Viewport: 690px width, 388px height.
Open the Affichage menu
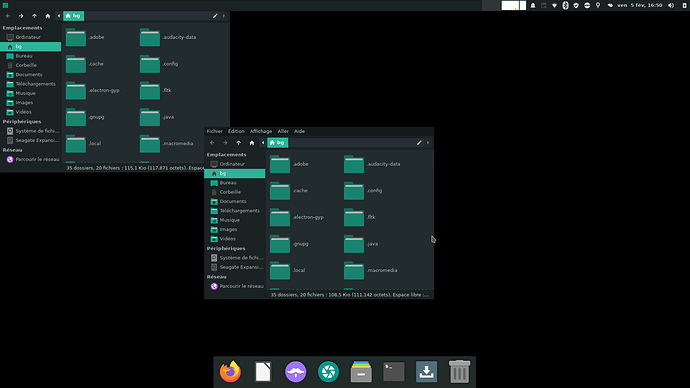(x=261, y=131)
